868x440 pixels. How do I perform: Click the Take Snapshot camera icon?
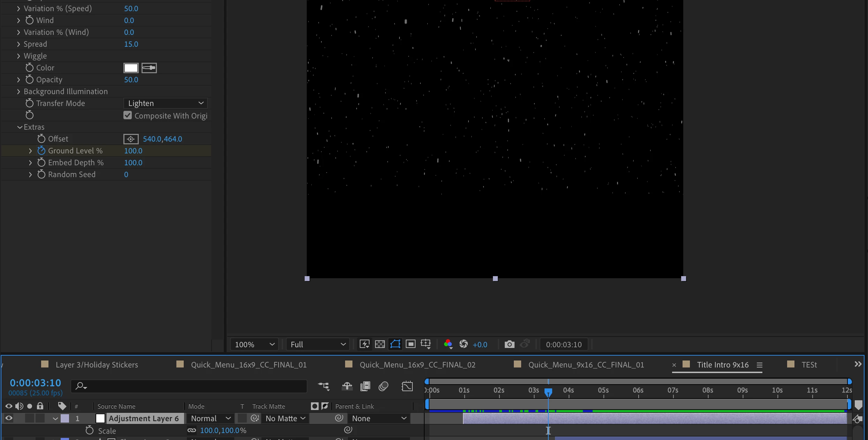pos(509,344)
